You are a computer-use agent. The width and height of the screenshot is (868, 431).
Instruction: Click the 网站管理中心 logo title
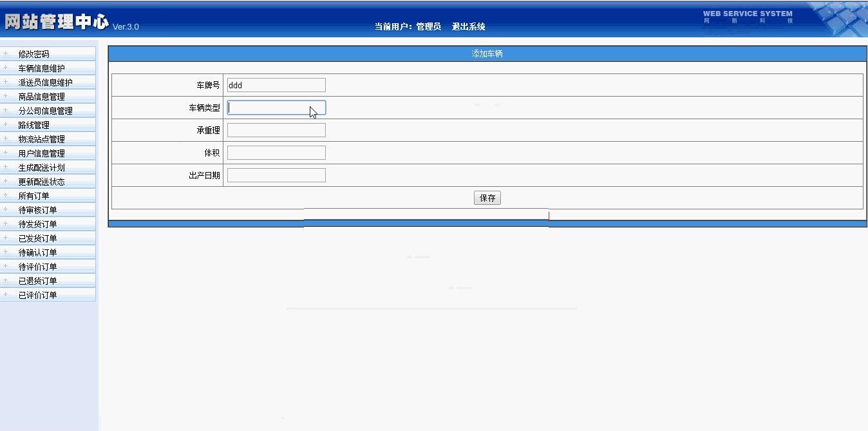(x=57, y=21)
